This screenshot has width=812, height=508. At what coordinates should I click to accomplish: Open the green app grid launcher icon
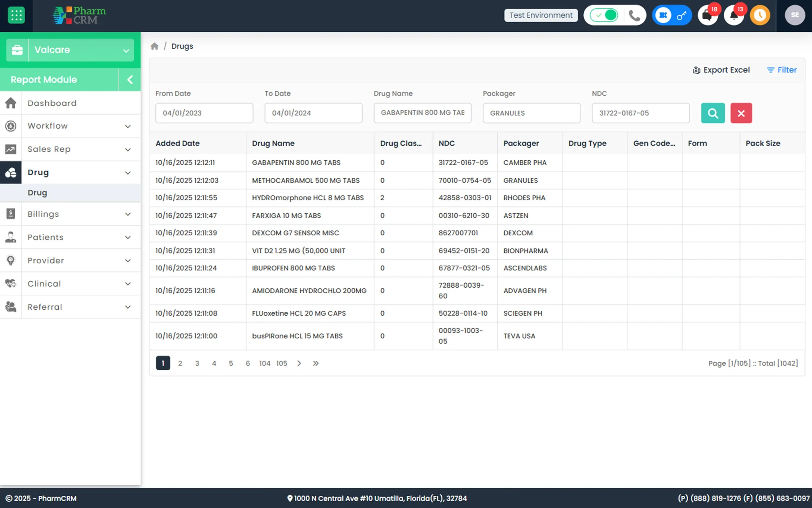tap(16, 16)
